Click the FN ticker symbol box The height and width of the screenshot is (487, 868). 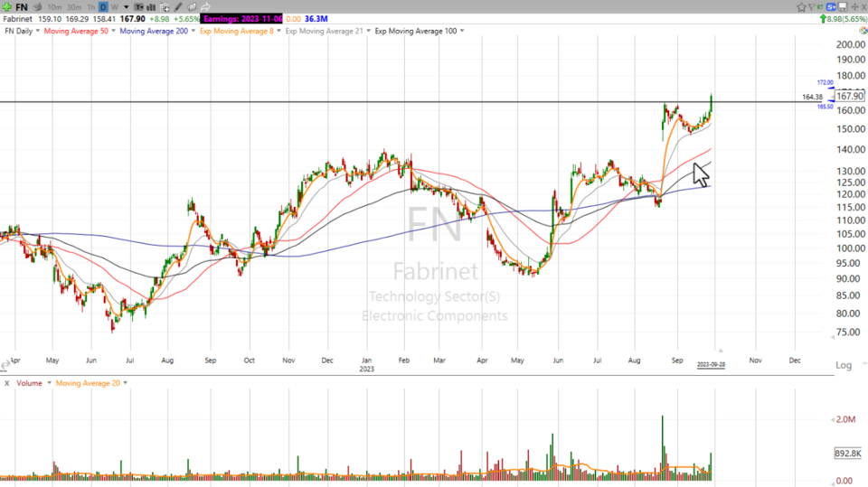(22, 7)
